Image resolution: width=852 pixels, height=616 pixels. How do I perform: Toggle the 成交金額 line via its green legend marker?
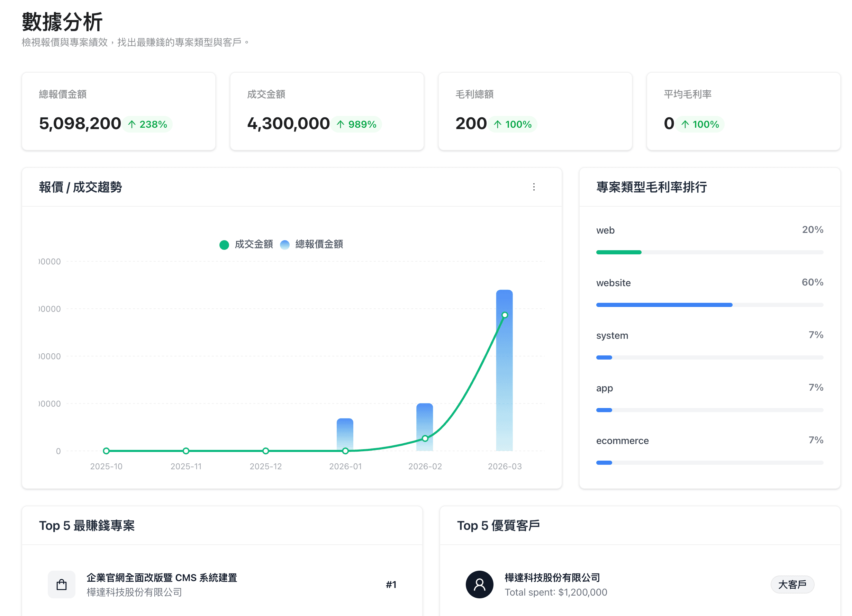point(224,245)
